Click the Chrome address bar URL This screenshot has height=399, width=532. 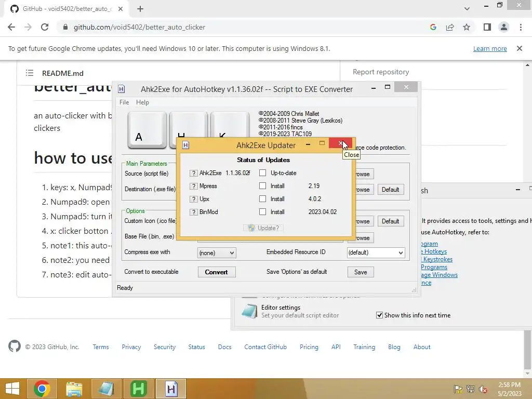[139, 27]
